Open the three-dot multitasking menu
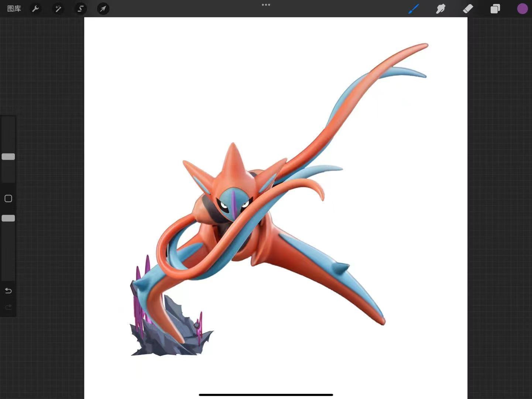This screenshot has width=532, height=399. pos(266,5)
